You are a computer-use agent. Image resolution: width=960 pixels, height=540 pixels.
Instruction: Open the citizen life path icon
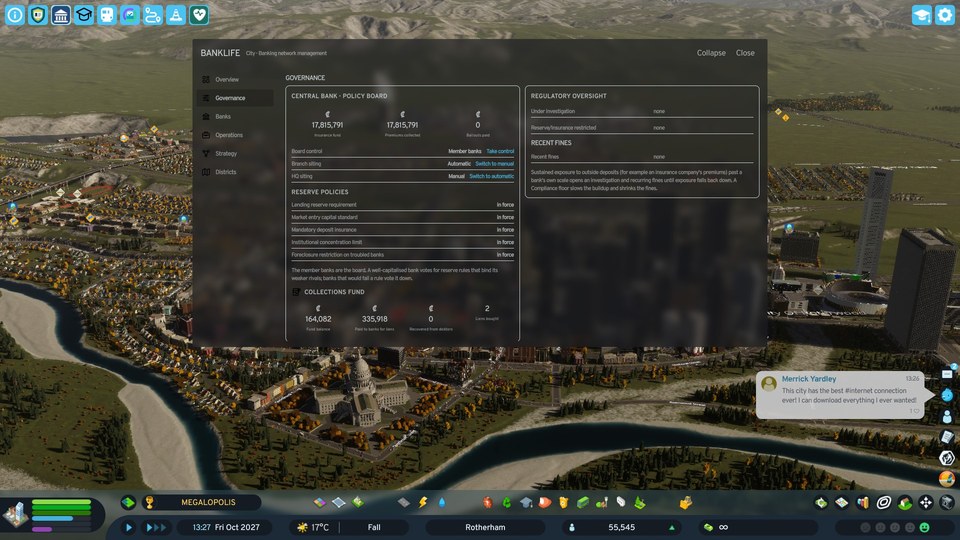(947, 416)
